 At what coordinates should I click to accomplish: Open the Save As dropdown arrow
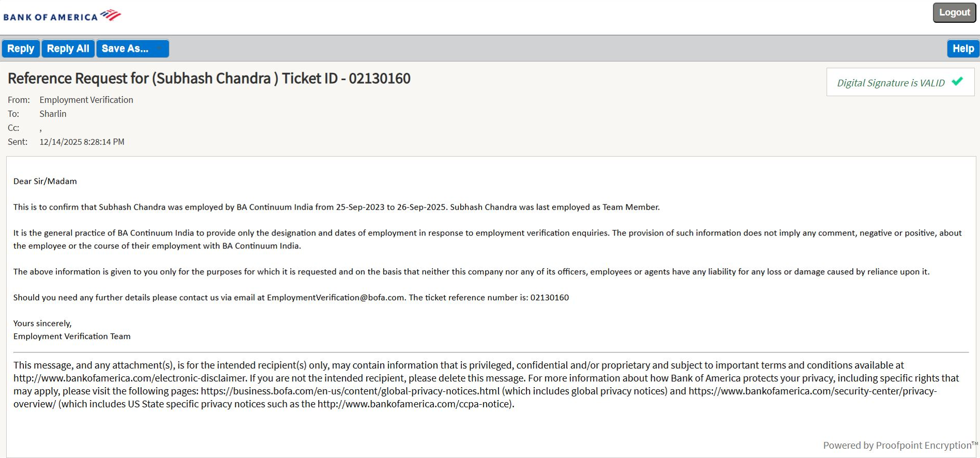coord(159,49)
